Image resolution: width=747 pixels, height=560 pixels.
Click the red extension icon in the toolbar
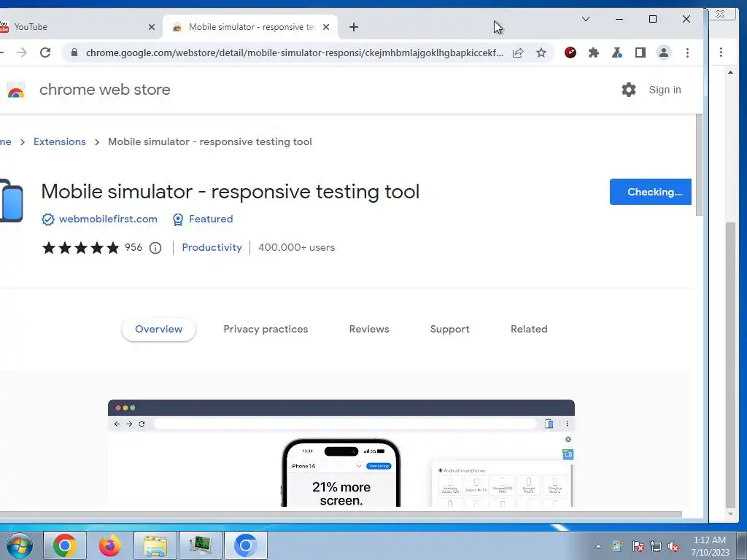coord(570,52)
